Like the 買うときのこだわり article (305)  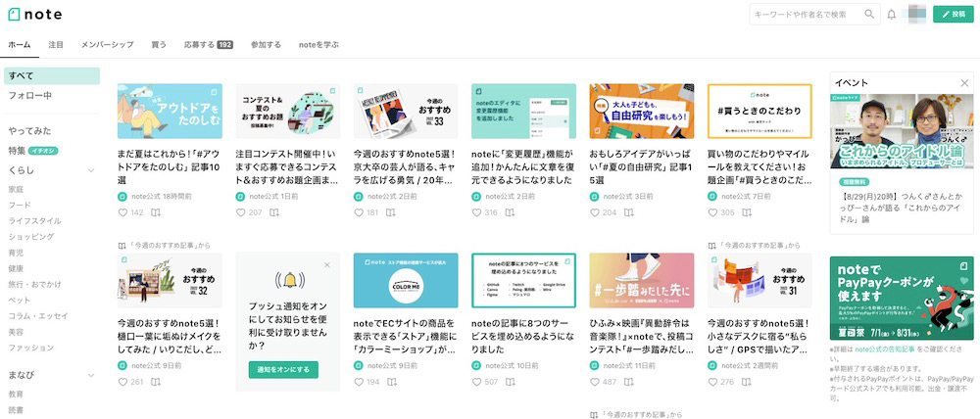(713, 212)
